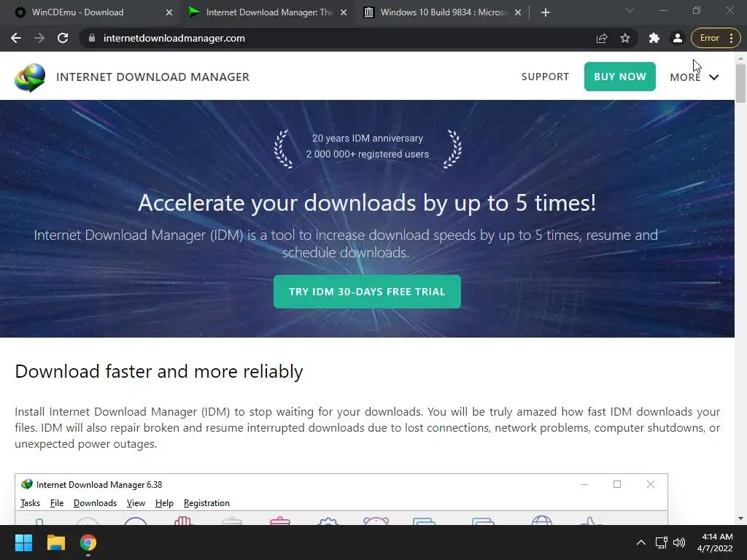Show hidden tray icons chevron

pyautogui.click(x=641, y=542)
